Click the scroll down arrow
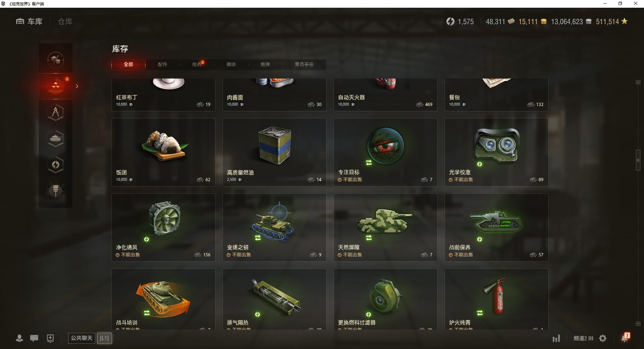Image resolution: width=644 pixels, height=349 pixels. point(638,324)
